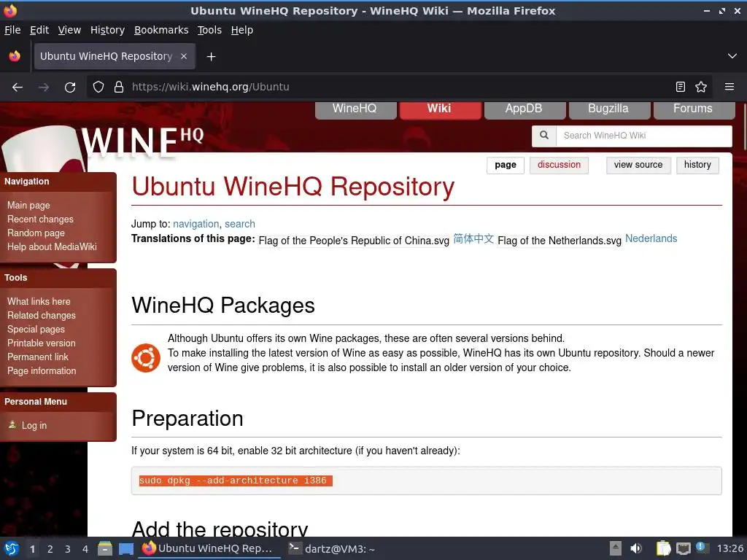Go to the AppDB top navigation tab
Viewport: 747px width, 560px height.
coord(525,110)
